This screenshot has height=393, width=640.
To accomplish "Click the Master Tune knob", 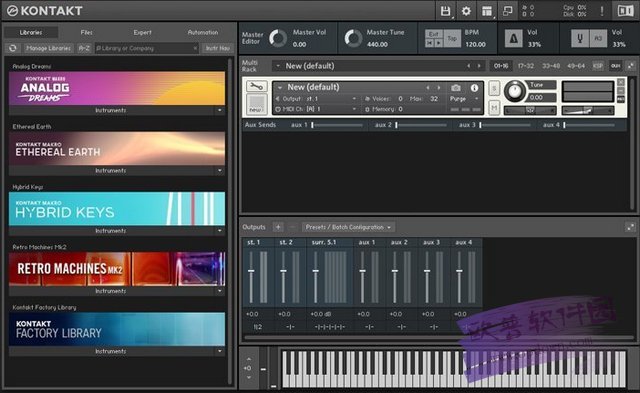I will pos(353,38).
